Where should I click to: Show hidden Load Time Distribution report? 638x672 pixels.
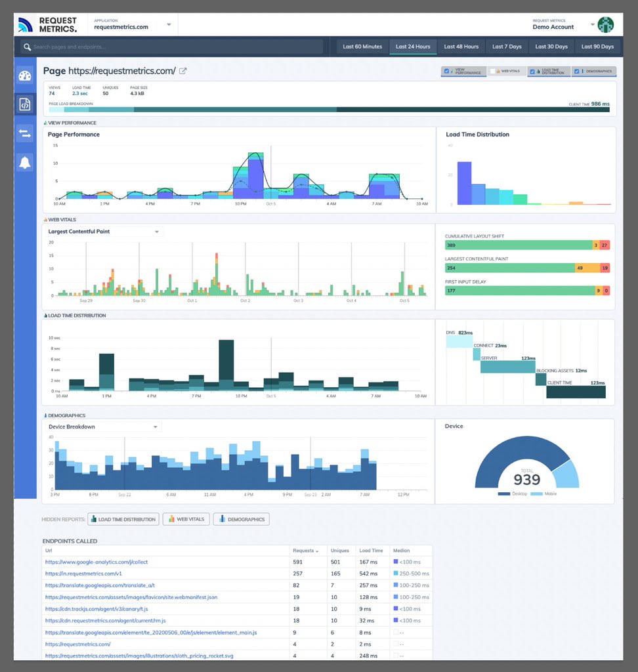coord(123,520)
